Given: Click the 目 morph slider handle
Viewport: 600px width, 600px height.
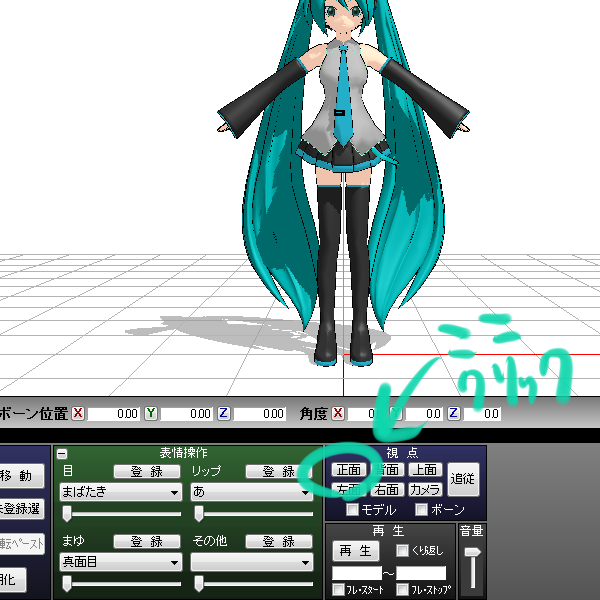Looking at the screenshot, I should [x=67, y=514].
